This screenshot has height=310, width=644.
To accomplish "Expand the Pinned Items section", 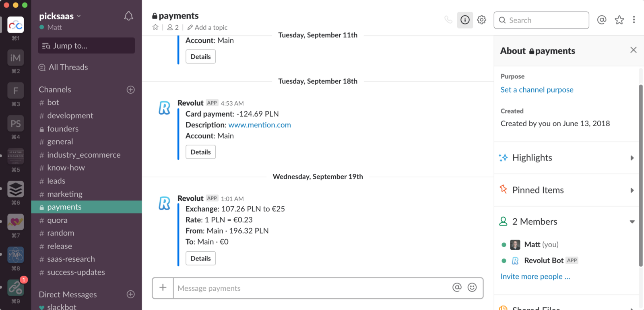I will 566,190.
